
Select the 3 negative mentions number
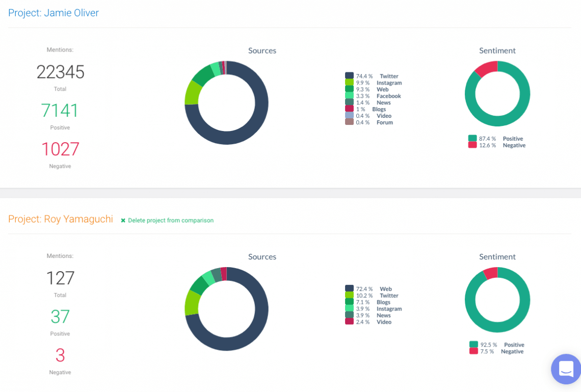60,355
